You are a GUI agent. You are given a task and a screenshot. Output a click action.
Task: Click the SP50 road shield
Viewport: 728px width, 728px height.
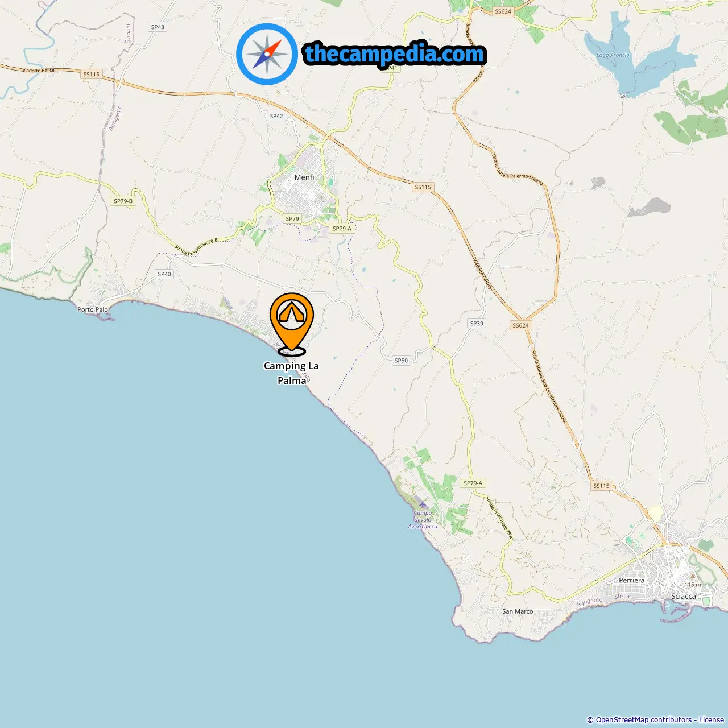(401, 361)
